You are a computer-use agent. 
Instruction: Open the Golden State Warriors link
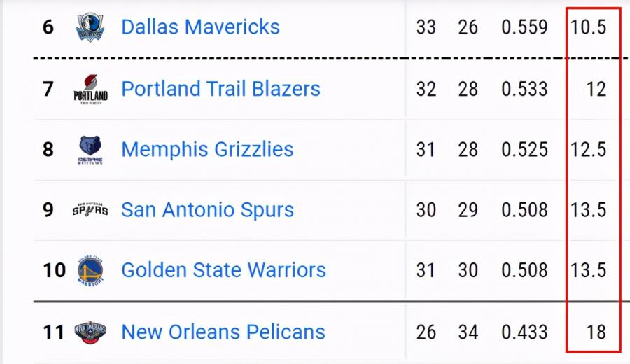pyautogui.click(x=223, y=270)
